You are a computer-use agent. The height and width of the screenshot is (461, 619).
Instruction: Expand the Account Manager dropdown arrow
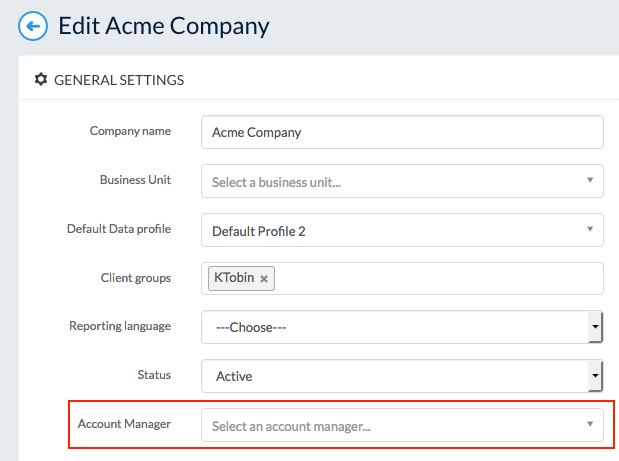coord(590,424)
